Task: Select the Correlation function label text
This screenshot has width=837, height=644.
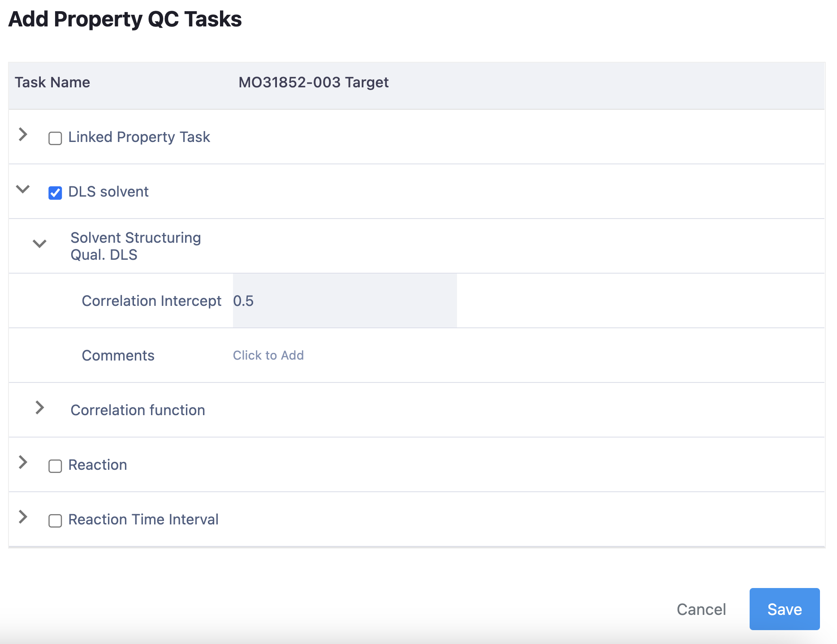Action: (x=138, y=410)
